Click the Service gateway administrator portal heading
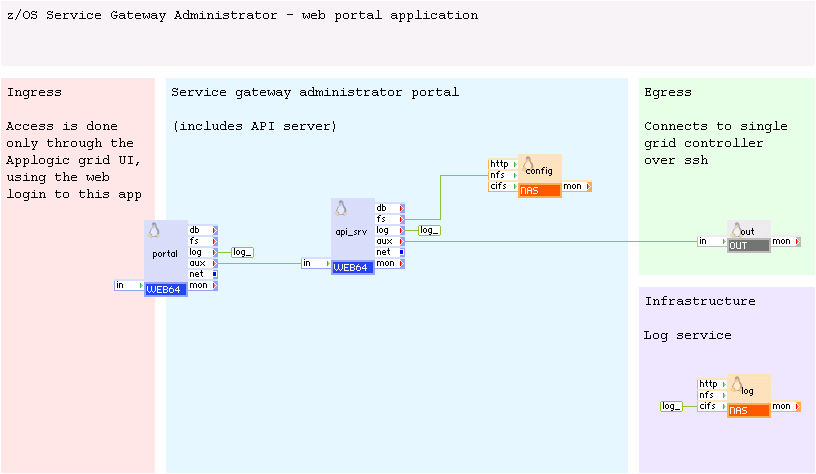Image resolution: width=816 pixels, height=474 pixels. (315, 93)
